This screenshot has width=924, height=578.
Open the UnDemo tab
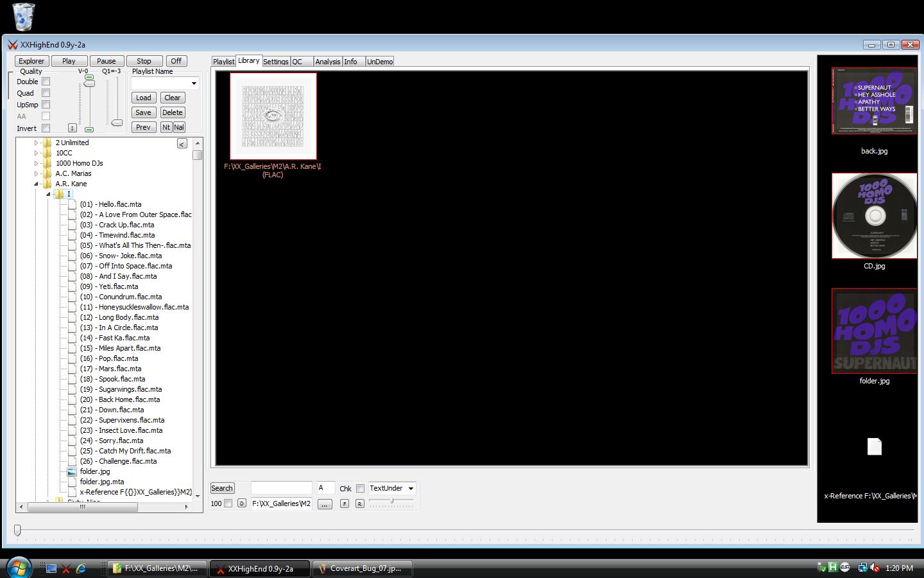pos(380,62)
